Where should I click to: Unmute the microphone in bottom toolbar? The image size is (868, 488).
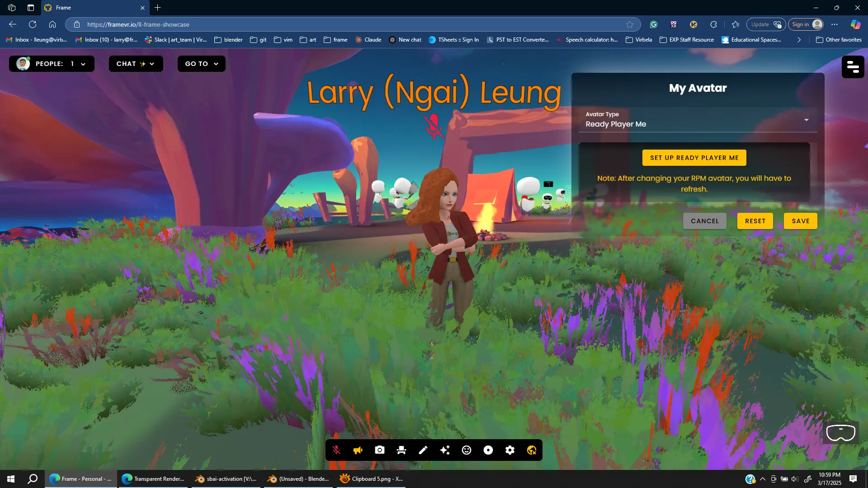336,450
